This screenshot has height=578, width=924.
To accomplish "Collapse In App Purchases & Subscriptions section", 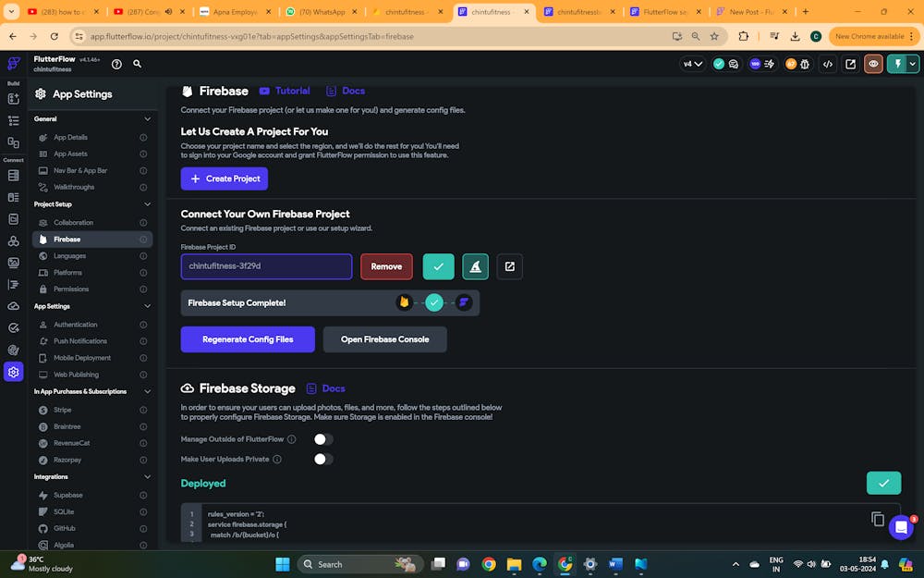I will [147, 391].
